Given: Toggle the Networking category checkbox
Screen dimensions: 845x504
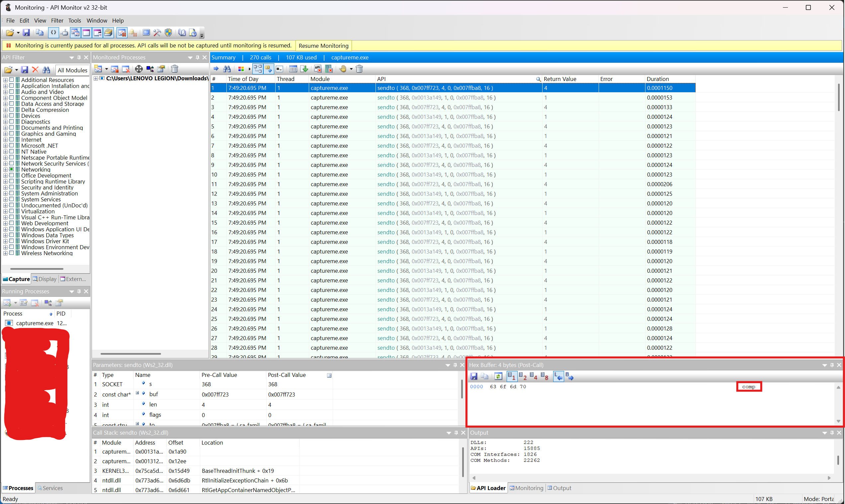Looking at the screenshot, I should (x=12, y=169).
